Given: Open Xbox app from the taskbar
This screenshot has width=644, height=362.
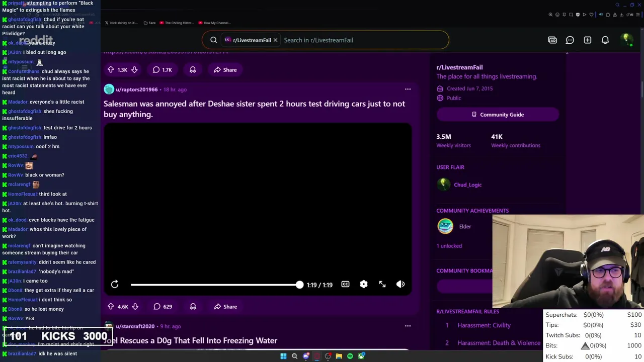Looking at the screenshot, I should pos(361,356).
